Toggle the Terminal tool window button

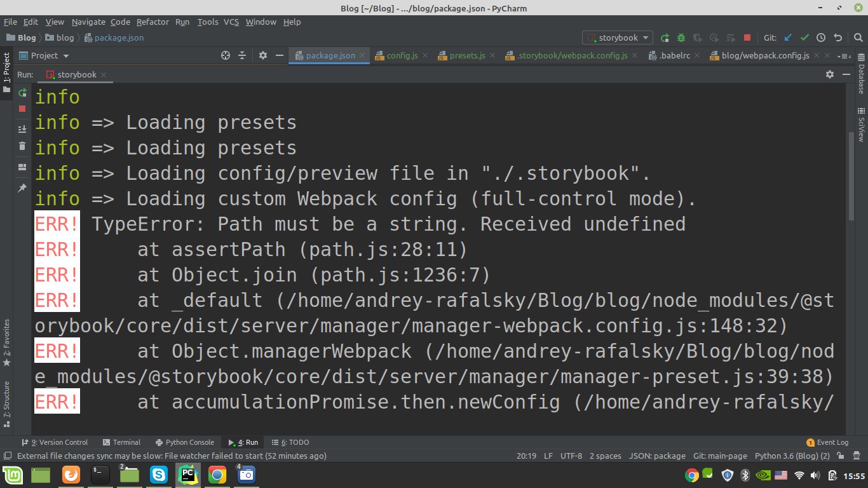point(121,442)
